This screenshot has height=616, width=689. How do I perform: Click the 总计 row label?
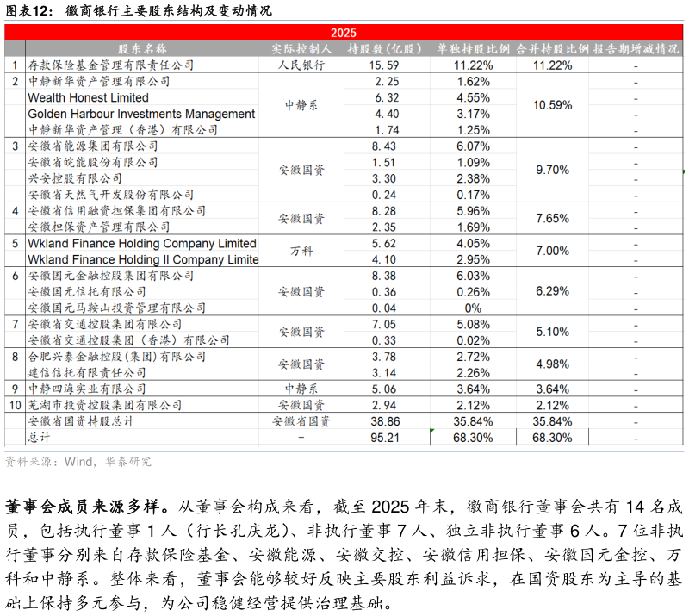click(x=39, y=438)
